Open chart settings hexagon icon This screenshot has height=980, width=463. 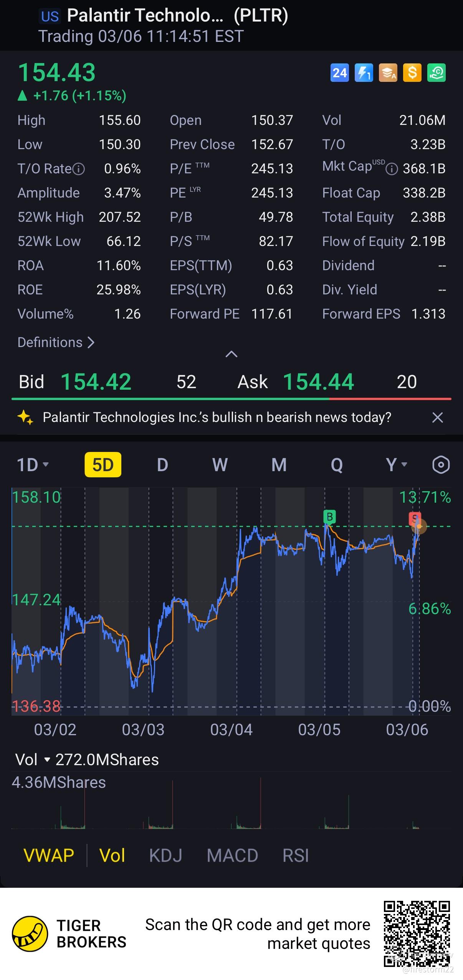pyautogui.click(x=441, y=465)
